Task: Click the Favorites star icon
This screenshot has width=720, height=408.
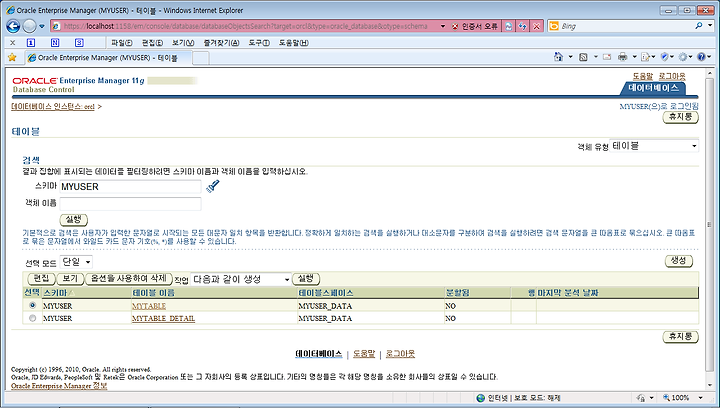Action: pyautogui.click(x=12, y=57)
